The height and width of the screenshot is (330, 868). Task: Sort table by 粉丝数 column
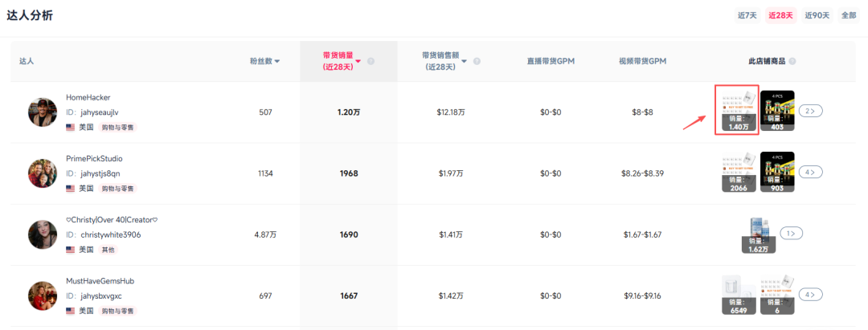(x=265, y=61)
